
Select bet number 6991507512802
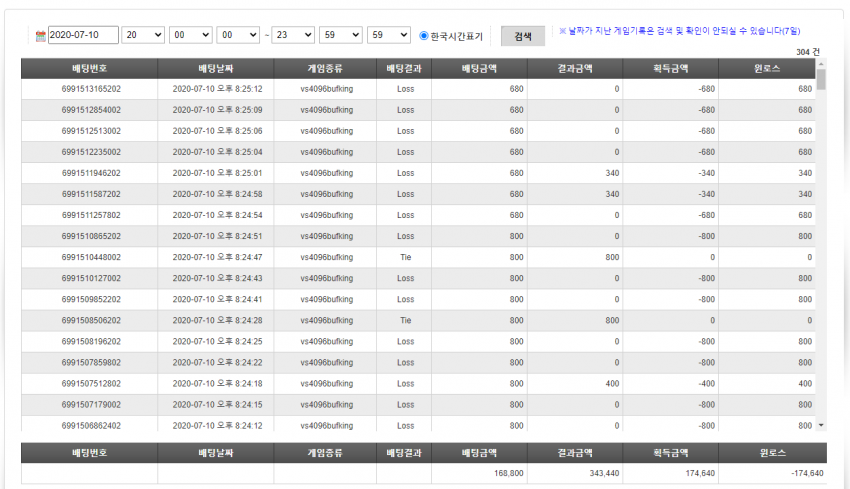pyautogui.click(x=91, y=384)
